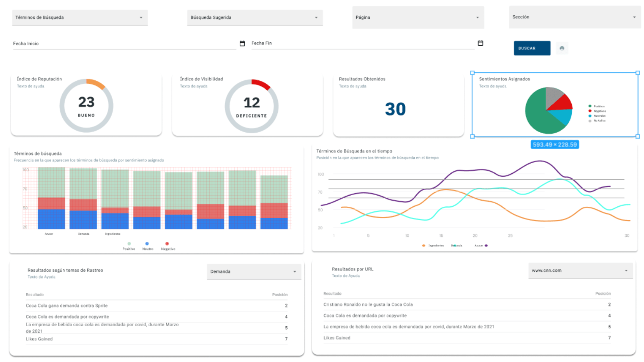Click the Positivo legend dot in bar chart

(x=129, y=244)
